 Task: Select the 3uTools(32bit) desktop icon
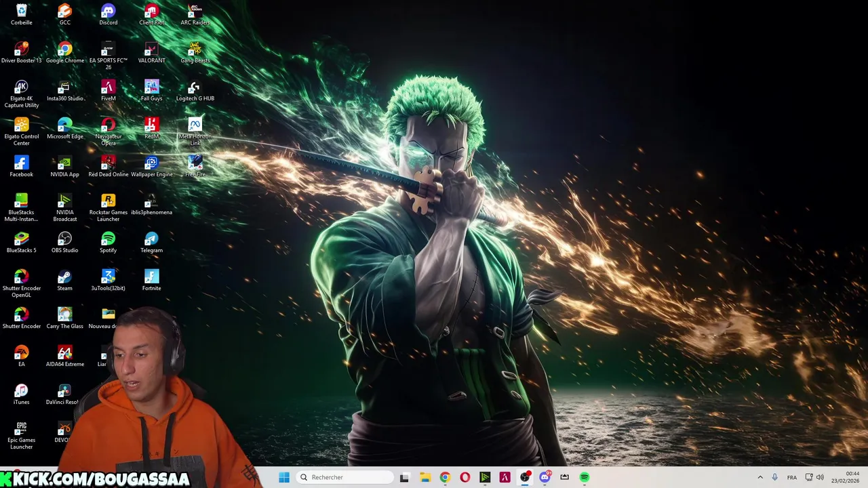point(108,281)
